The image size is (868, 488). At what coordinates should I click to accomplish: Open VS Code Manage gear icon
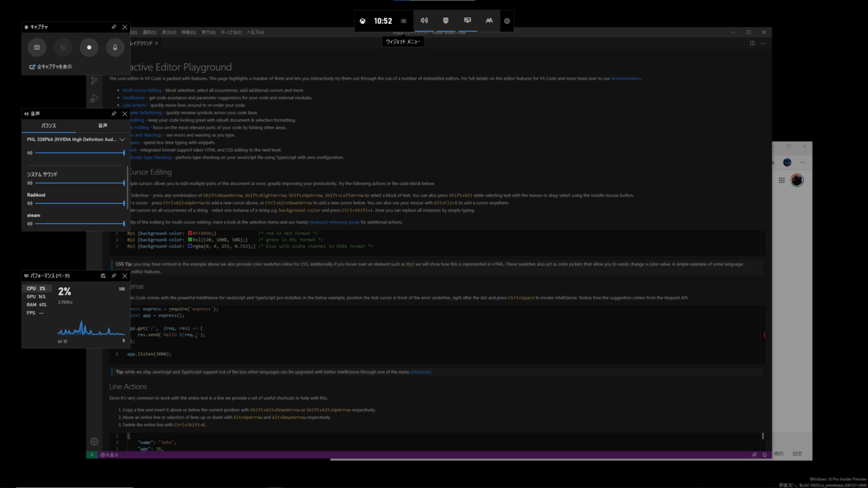coord(94,441)
